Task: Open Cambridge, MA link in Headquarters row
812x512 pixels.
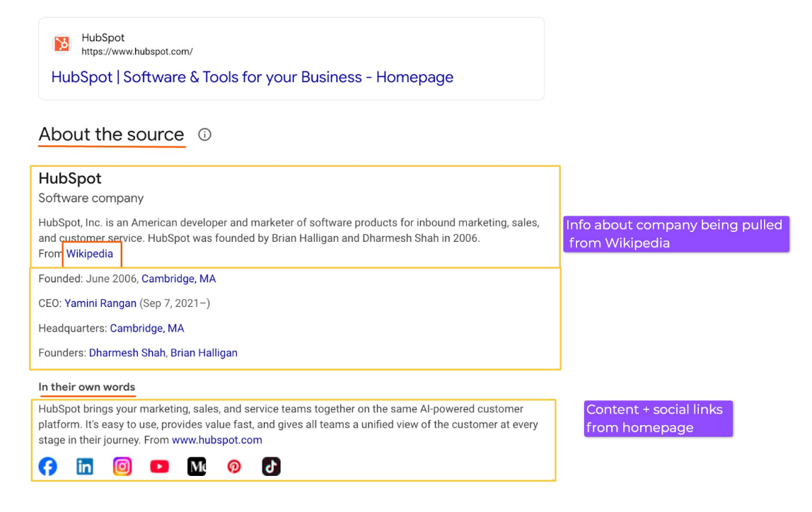Action: pyautogui.click(x=147, y=328)
